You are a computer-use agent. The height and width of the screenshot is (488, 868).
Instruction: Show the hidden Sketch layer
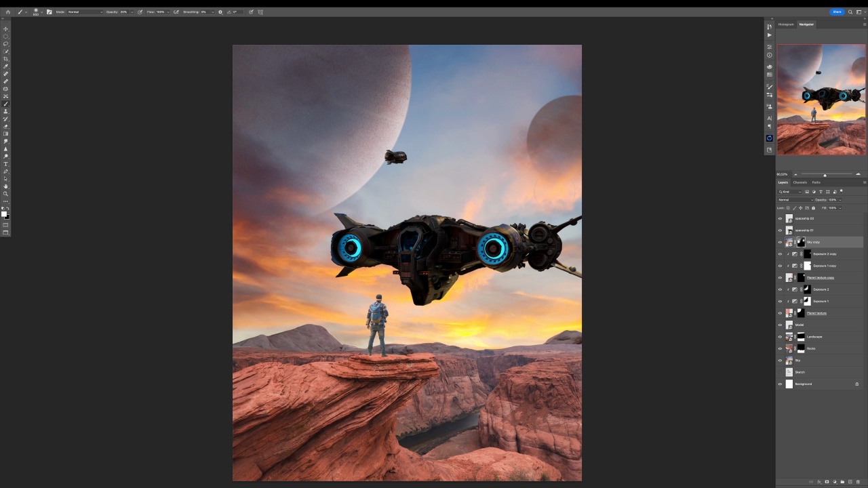[x=780, y=372]
